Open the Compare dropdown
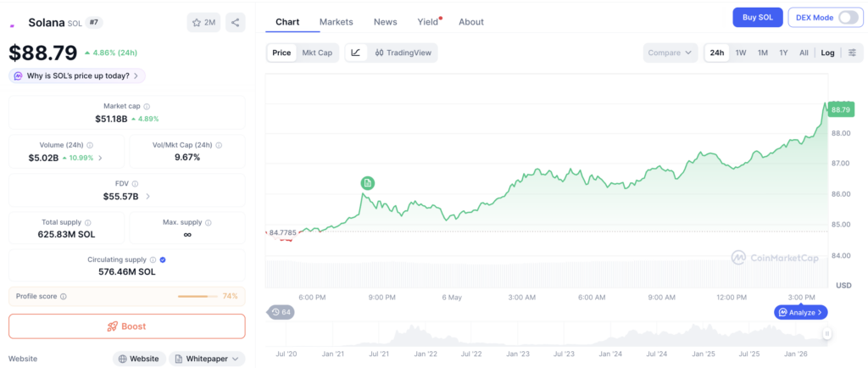The image size is (868, 368). click(x=670, y=53)
